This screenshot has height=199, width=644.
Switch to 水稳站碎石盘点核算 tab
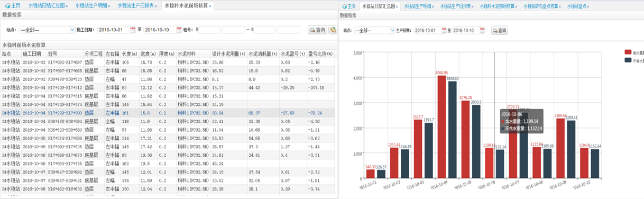pyautogui.click(x=541, y=6)
